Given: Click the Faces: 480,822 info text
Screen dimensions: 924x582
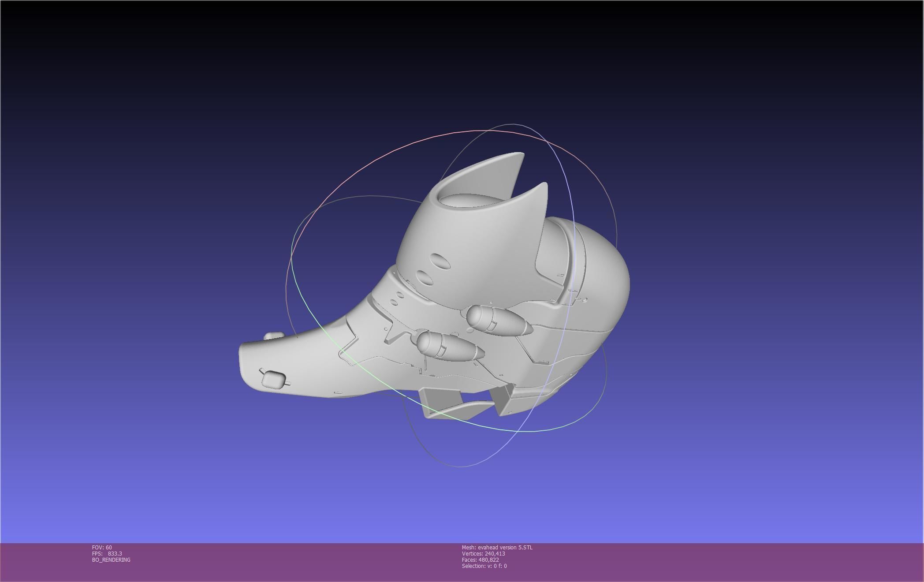Looking at the screenshot, I should [x=480, y=560].
